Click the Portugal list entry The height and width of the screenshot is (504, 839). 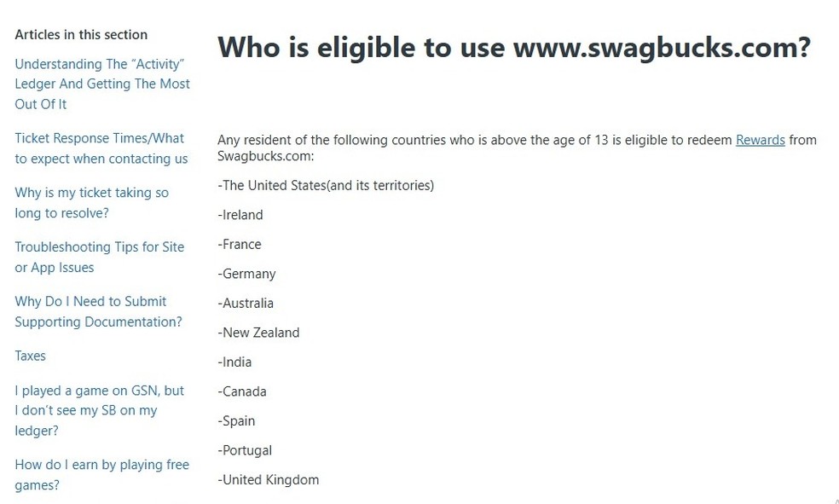click(x=245, y=450)
